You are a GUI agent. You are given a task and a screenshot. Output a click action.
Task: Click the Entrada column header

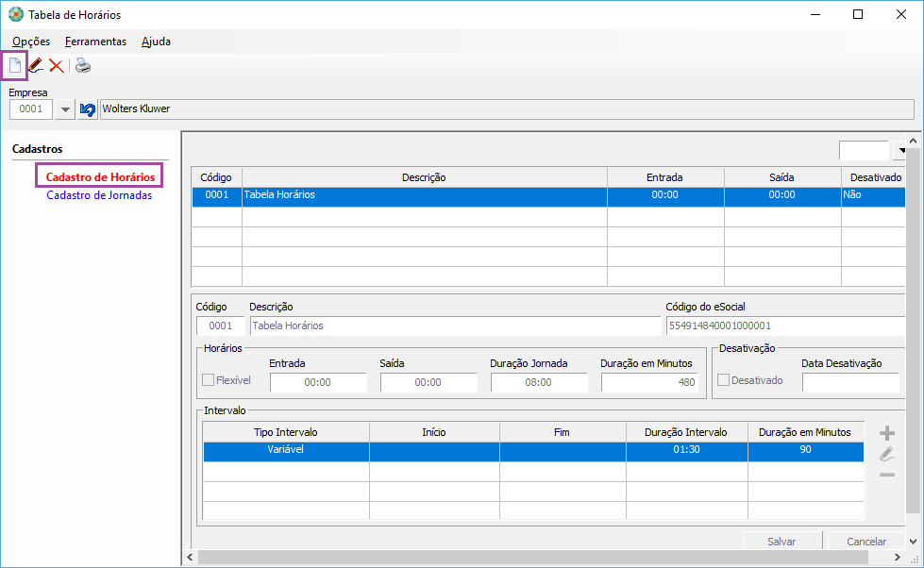click(664, 177)
